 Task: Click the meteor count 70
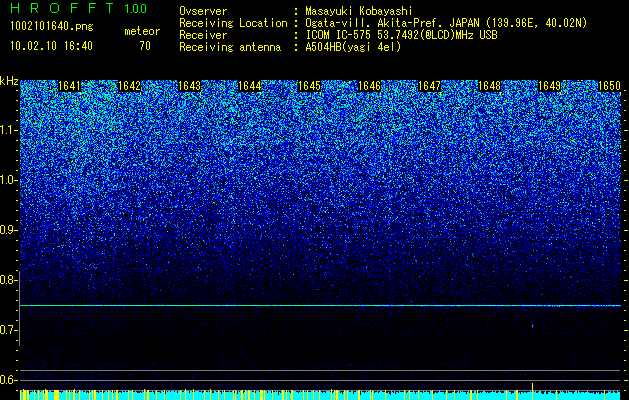click(145, 46)
